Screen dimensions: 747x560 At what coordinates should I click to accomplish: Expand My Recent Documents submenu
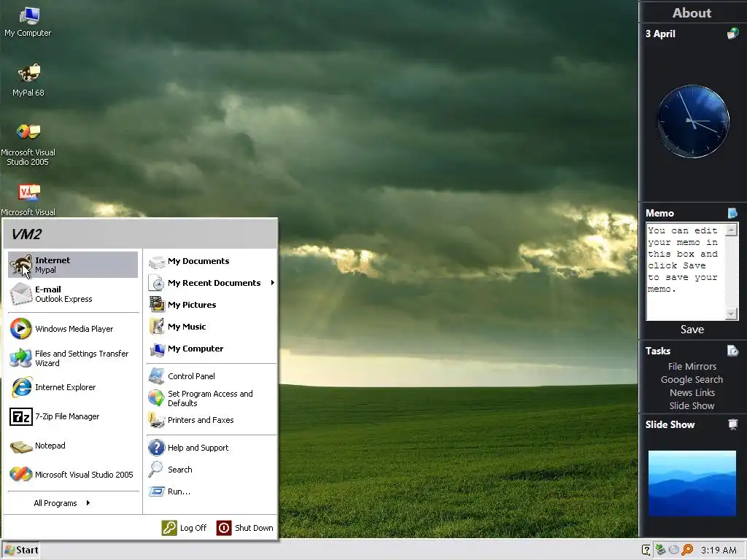click(211, 283)
